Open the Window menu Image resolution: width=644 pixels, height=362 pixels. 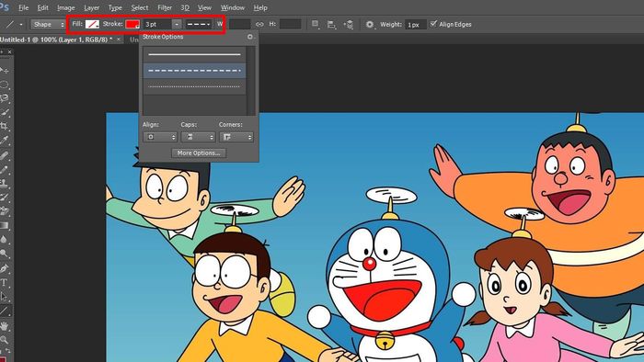click(233, 7)
